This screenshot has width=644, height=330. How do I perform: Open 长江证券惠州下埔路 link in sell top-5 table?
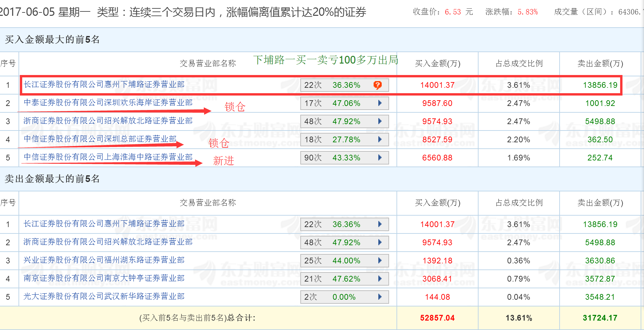(x=104, y=224)
